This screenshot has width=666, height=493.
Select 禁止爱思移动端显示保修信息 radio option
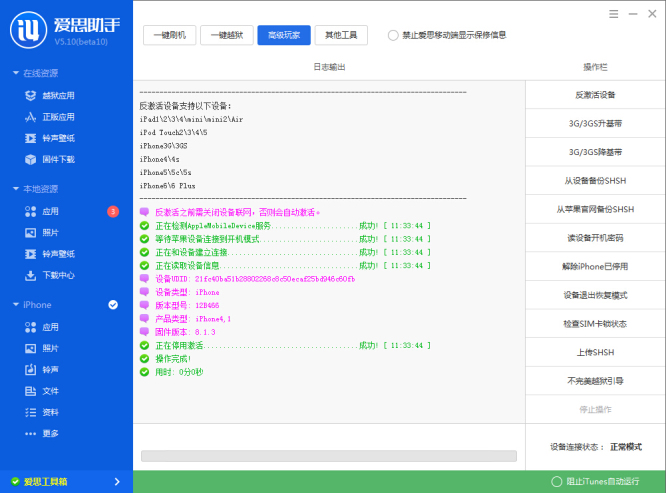coord(393,35)
